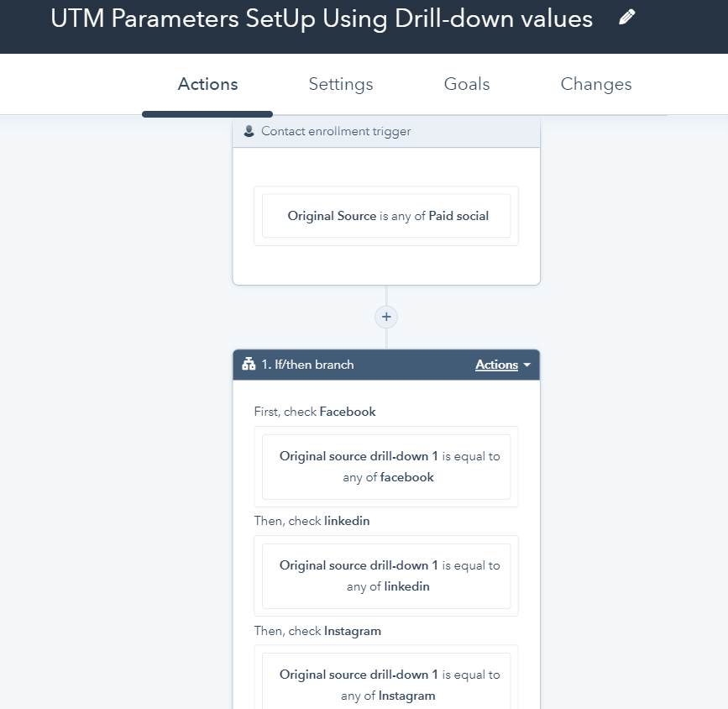This screenshot has height=709, width=728.
Task: Edit the facebook drill-down condition card
Action: point(387,466)
